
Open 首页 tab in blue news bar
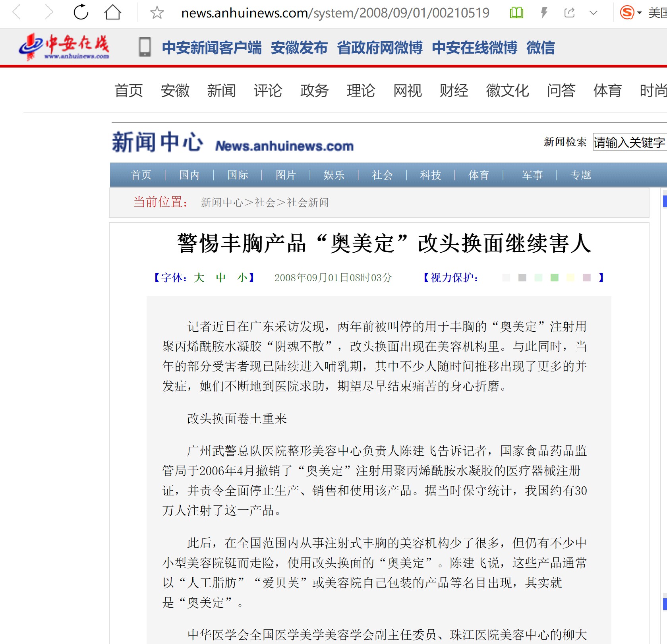(x=141, y=175)
